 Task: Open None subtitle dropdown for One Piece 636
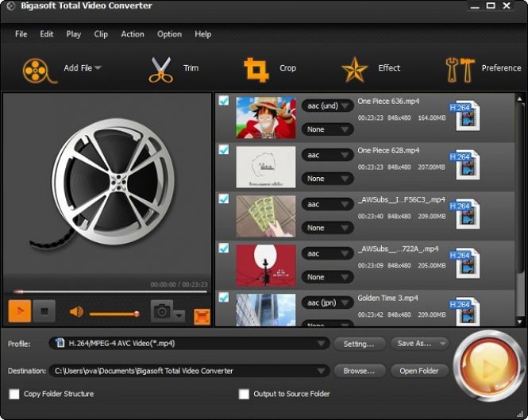click(x=327, y=129)
